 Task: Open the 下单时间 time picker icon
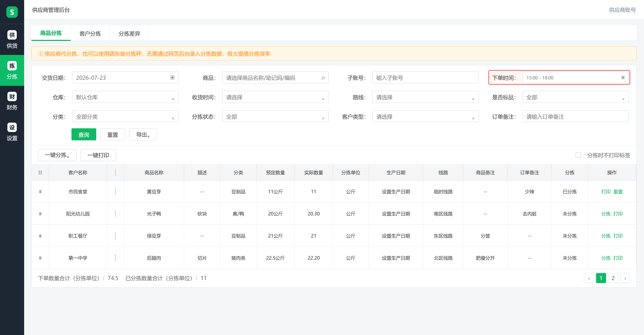(x=623, y=78)
